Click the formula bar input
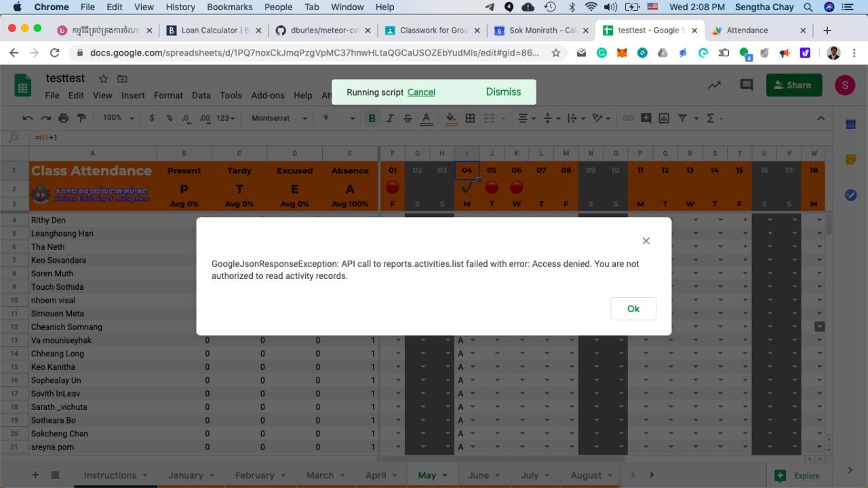Viewport: 868px width, 488px height. click(434, 137)
